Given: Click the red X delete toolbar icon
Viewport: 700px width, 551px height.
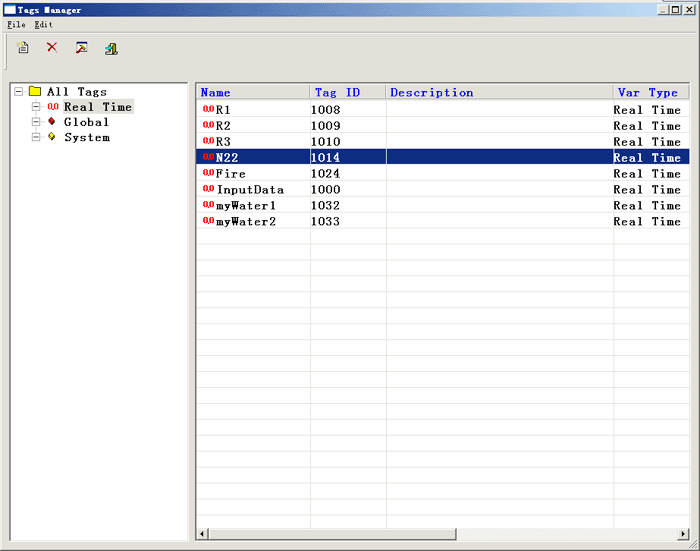Looking at the screenshot, I should pos(52,47).
